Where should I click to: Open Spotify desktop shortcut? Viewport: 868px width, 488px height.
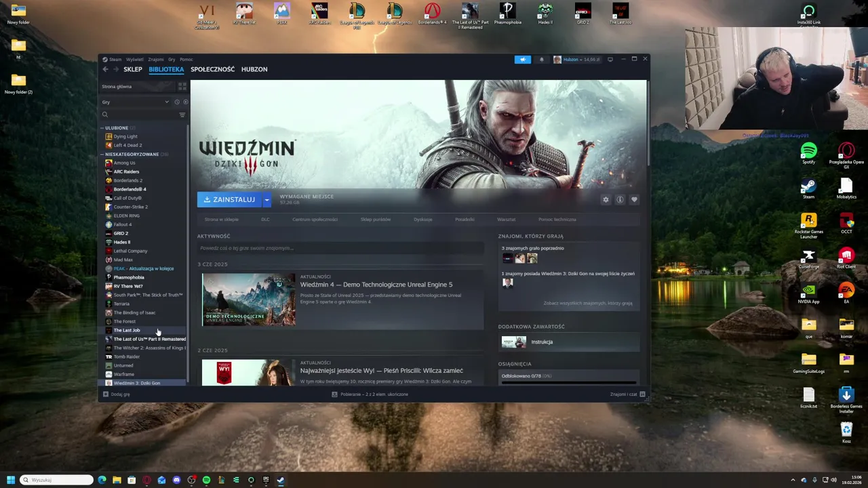click(808, 153)
